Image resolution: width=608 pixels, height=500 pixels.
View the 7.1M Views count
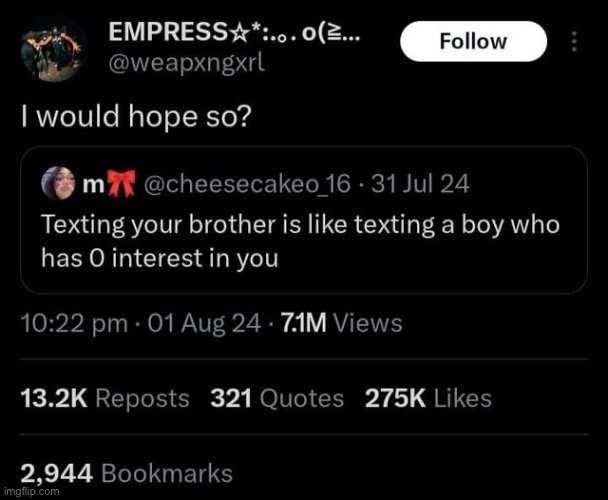point(341,323)
